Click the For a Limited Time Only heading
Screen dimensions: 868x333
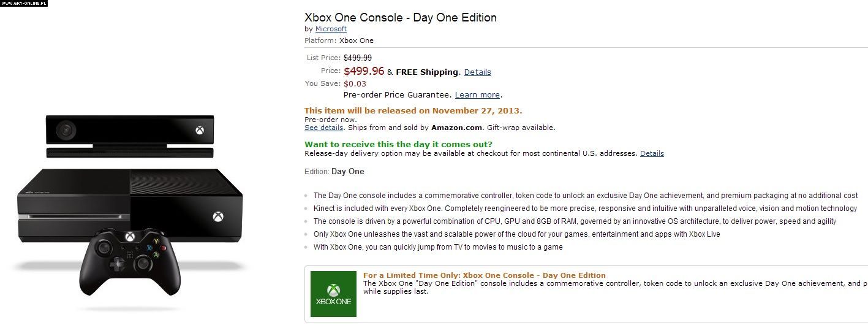(484, 275)
